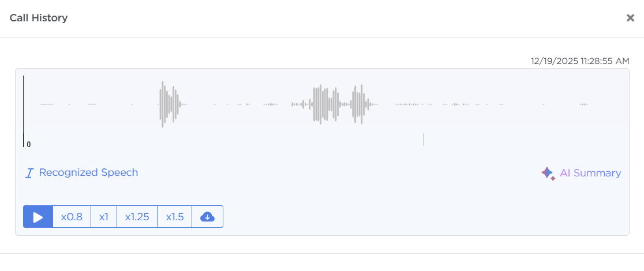
Task: Click the text-cursor icon beside Recognized Speech
Action: point(29,173)
